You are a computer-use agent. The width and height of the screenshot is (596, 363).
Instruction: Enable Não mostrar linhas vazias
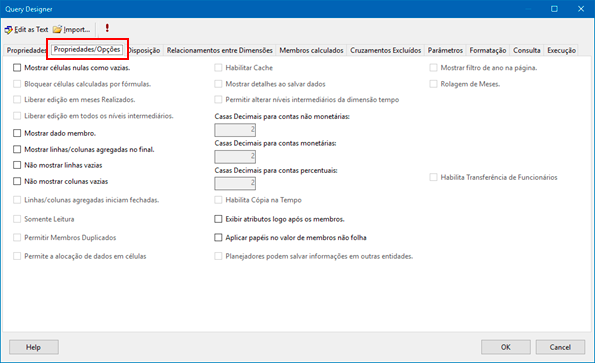click(x=17, y=165)
